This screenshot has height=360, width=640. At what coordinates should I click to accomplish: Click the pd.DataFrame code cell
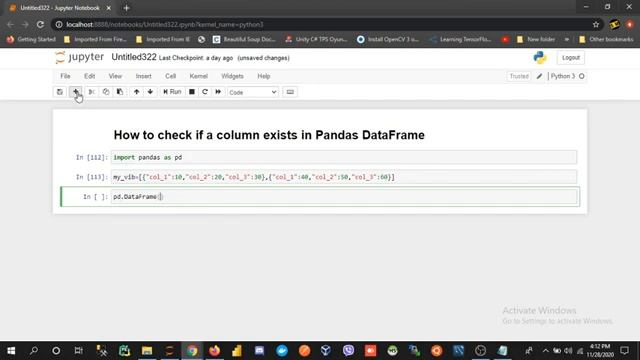pos(344,197)
